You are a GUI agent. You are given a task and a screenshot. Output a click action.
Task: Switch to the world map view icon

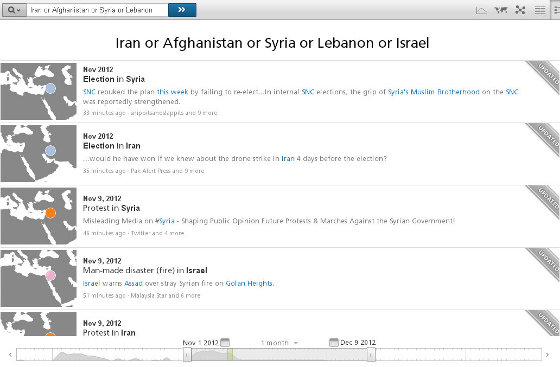pos(501,10)
